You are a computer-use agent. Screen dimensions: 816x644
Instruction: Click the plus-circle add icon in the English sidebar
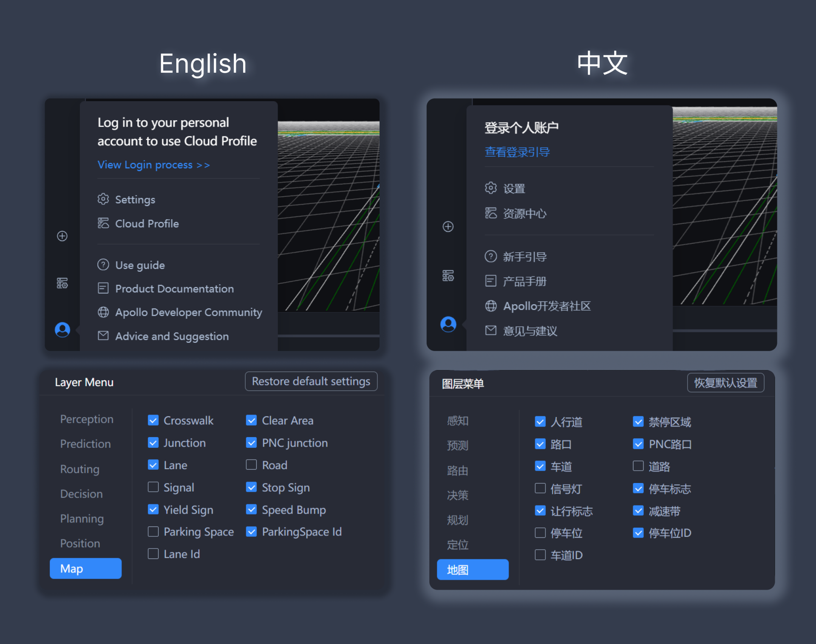point(62,236)
